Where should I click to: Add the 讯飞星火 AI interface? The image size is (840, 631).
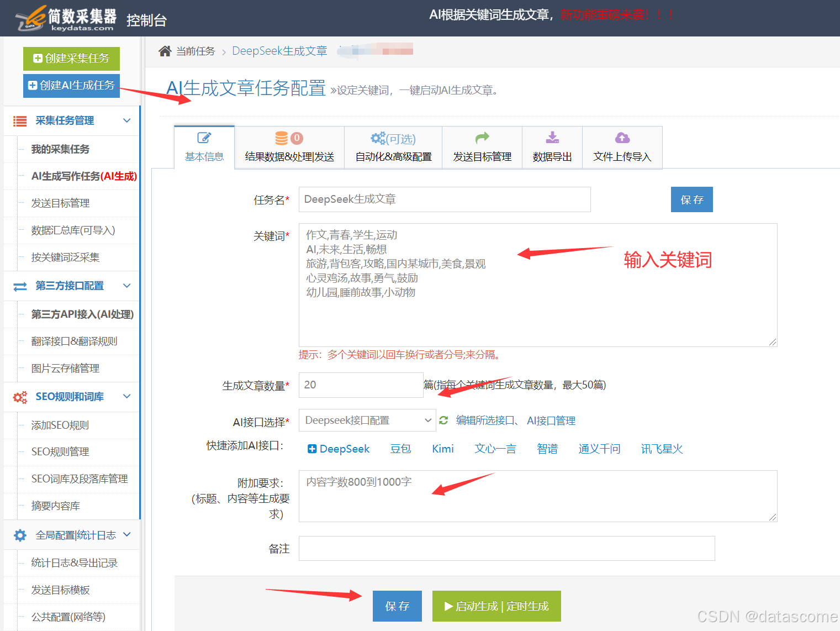(x=662, y=449)
